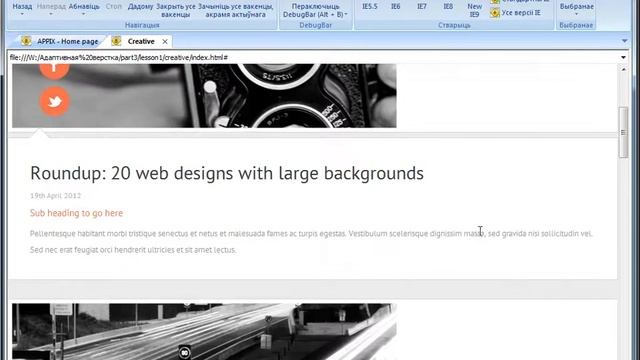Create a new IE7 tab
This screenshot has height=360, width=640.
click(422, 7)
